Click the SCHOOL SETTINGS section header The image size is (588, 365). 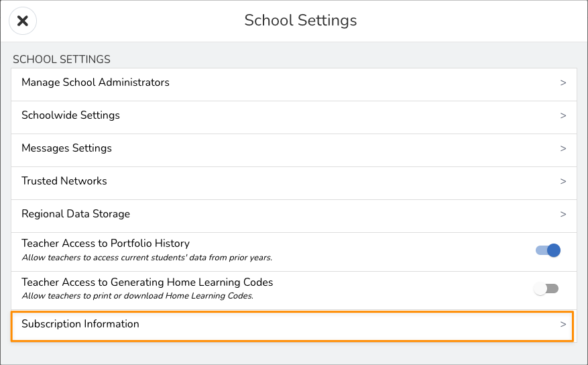pyautogui.click(x=62, y=60)
